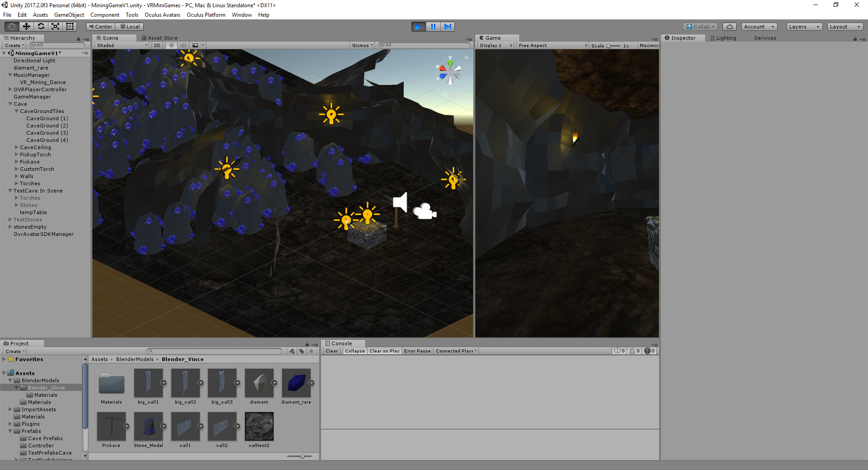Open the Layers dropdown
The image size is (868, 470).
pos(804,27)
